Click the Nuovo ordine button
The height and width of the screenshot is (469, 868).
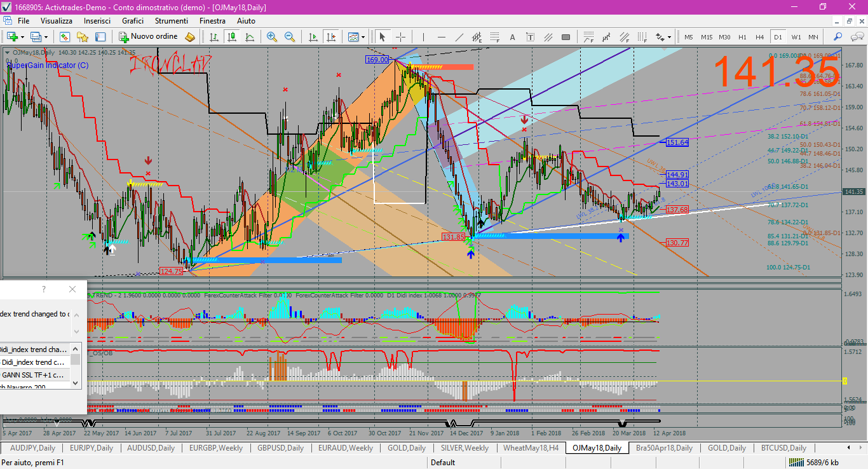pyautogui.click(x=147, y=37)
